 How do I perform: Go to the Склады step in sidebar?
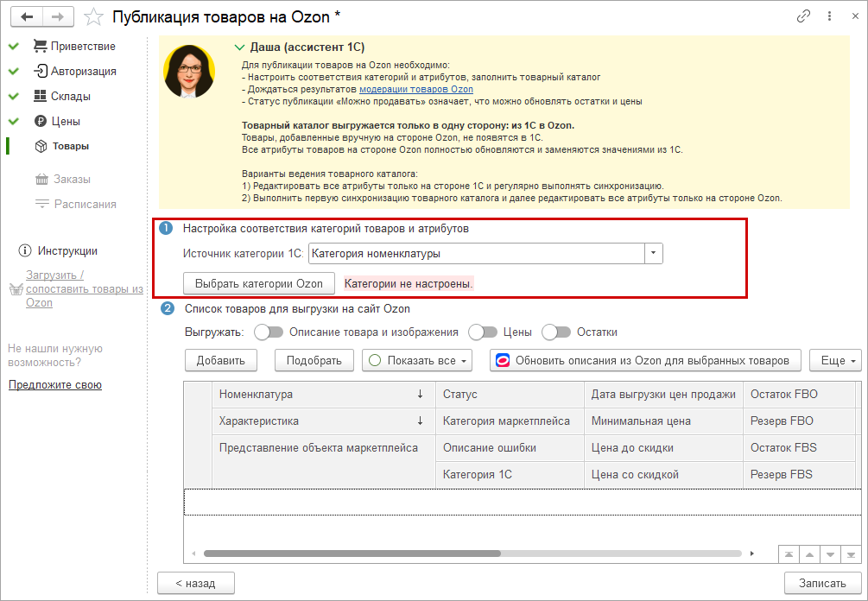coord(70,96)
